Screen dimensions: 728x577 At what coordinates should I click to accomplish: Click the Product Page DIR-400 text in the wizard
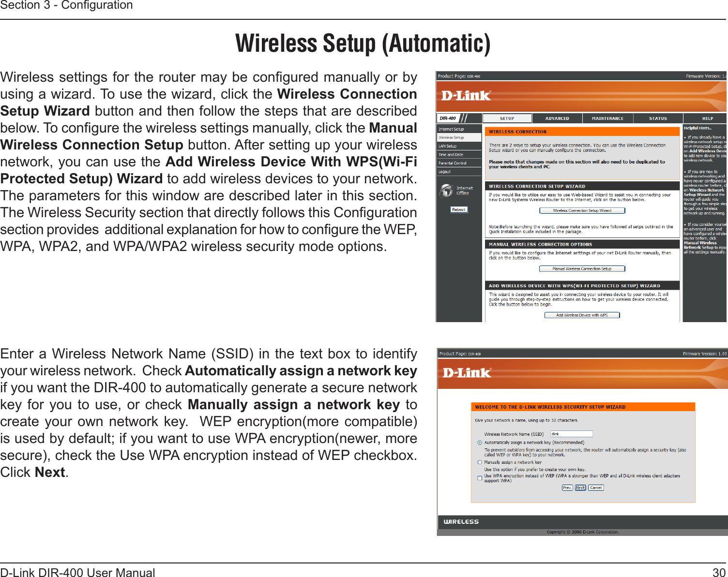[x=460, y=354]
